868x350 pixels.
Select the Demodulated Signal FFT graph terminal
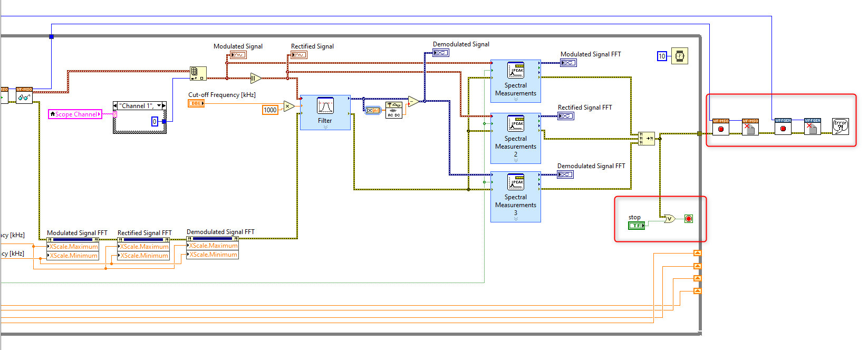pyautogui.click(x=565, y=174)
